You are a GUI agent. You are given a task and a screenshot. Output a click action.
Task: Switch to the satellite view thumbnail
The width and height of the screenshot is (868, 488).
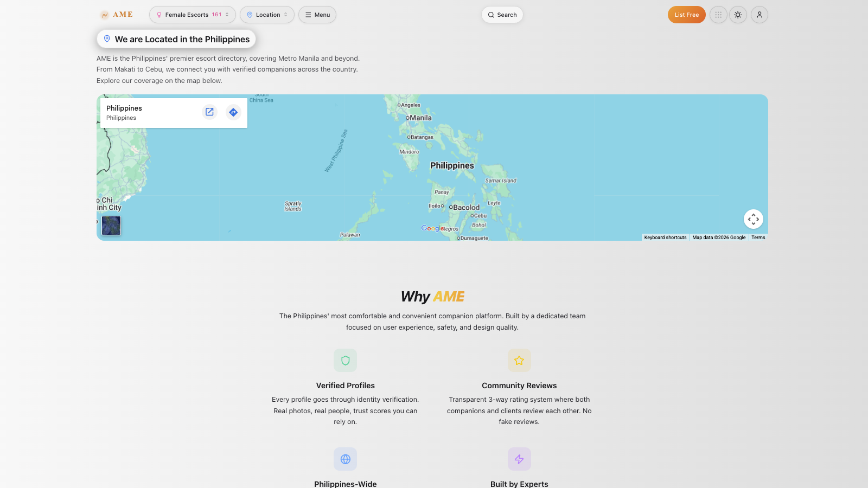point(111,226)
